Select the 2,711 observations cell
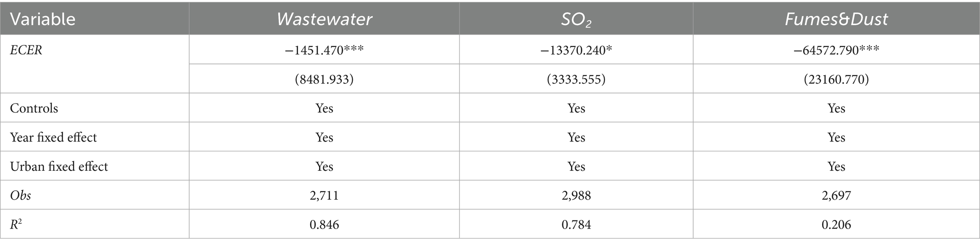This screenshot has height=247, width=980. point(324,195)
